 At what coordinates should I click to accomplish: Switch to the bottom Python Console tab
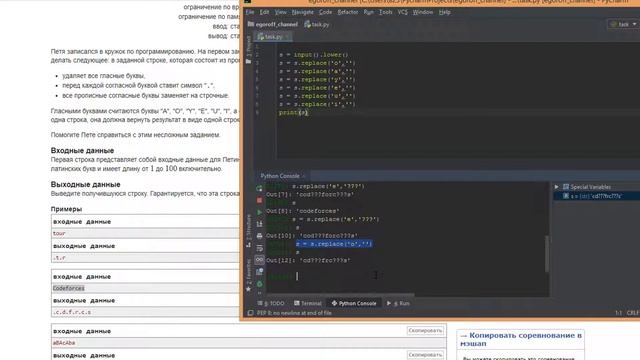(x=354, y=303)
